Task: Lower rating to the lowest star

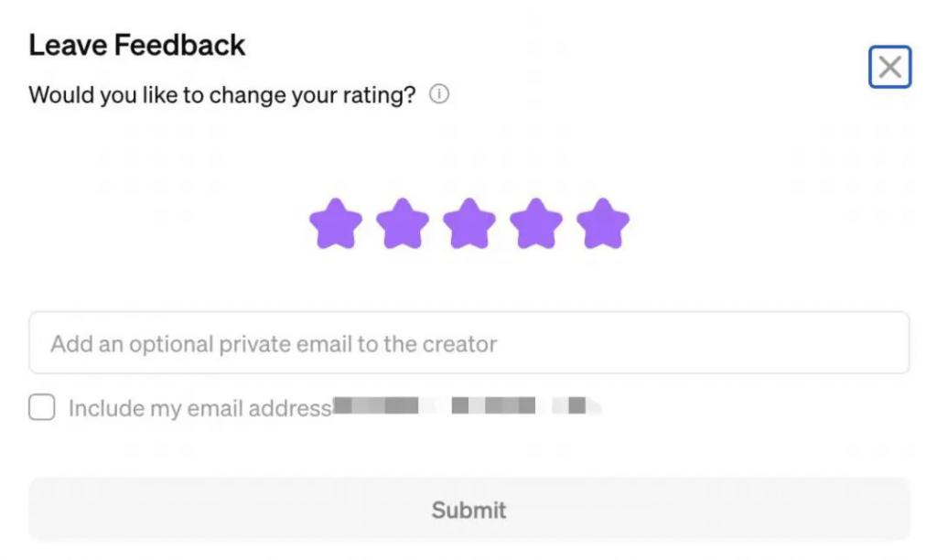Action: point(336,223)
